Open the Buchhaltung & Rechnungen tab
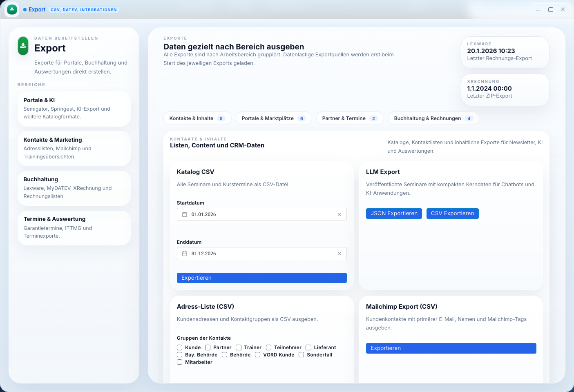This screenshot has height=392, width=574. 433,118
